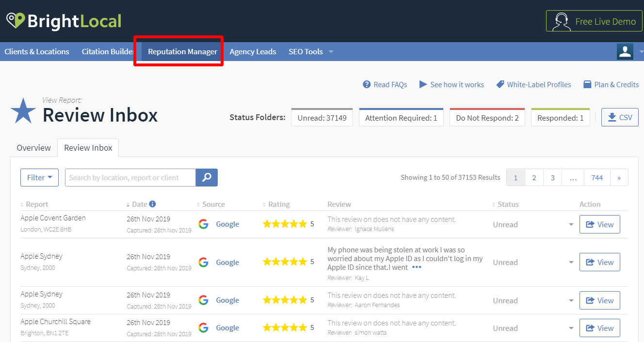This screenshot has width=644, height=342.
Task: Click the BrightLocal logo
Action: (64, 21)
